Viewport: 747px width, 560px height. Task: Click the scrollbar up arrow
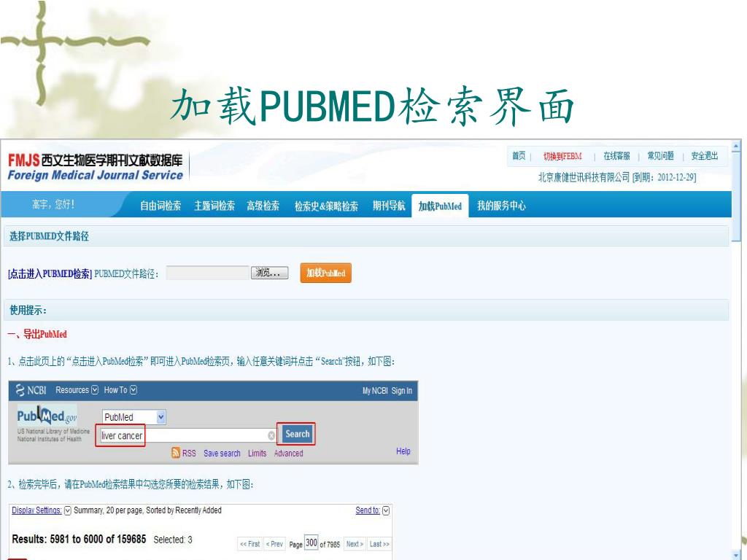tap(737, 145)
